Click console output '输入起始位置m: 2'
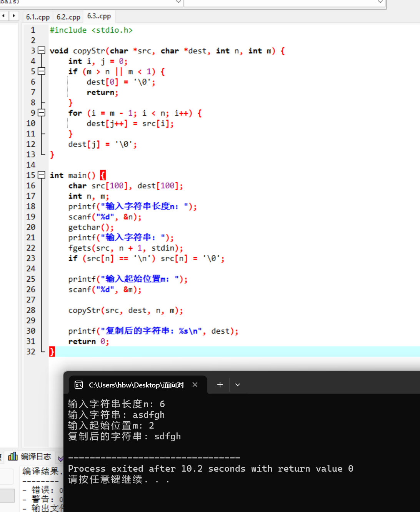Screen dimensions: 420x512 (111, 426)
